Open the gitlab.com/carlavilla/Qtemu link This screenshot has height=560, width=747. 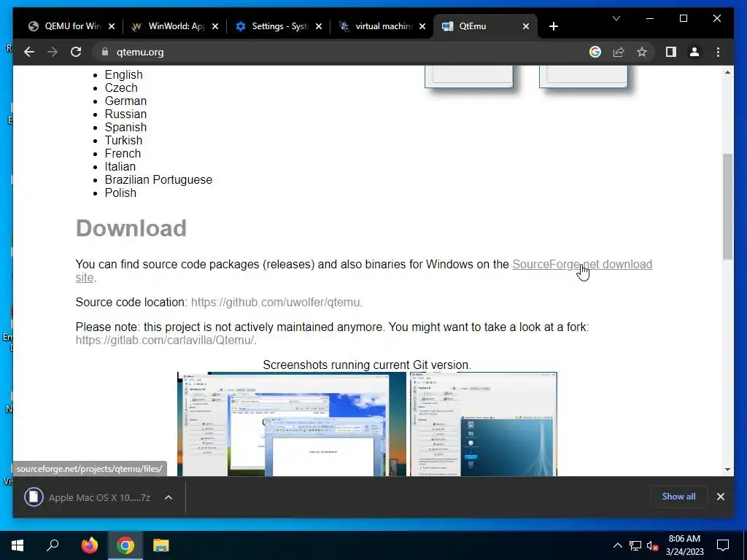tap(165, 341)
